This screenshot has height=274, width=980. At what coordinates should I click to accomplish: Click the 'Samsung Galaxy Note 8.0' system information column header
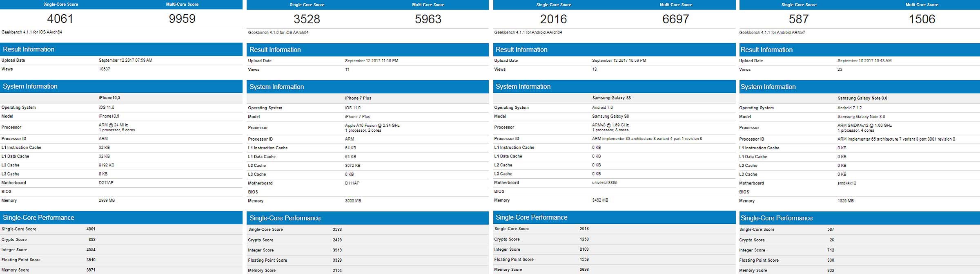(x=862, y=98)
